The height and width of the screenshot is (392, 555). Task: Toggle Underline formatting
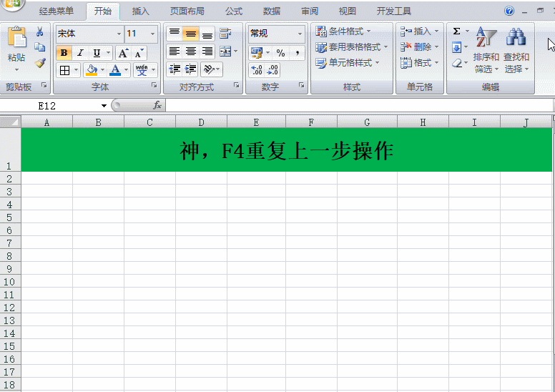97,53
